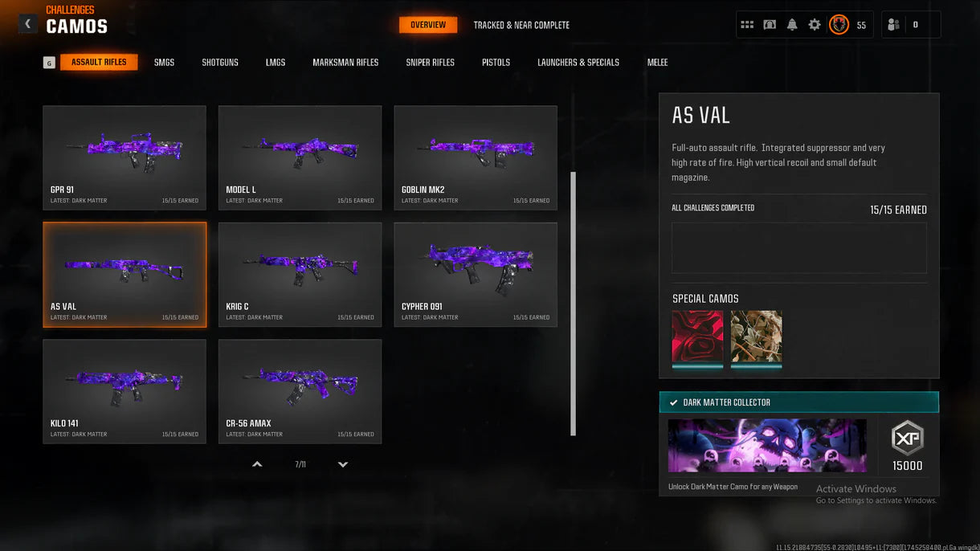Select the red special camo swatch
The width and height of the screenshot is (980, 551).
point(697,337)
